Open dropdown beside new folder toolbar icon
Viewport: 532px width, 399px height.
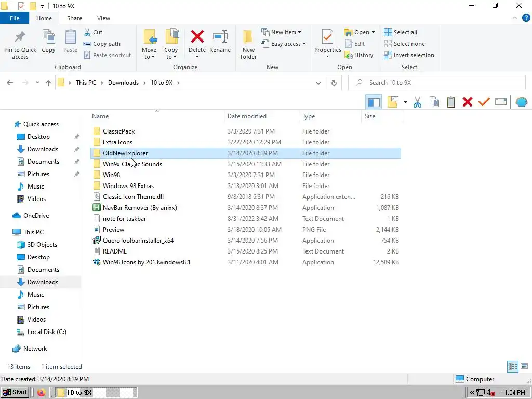point(405,102)
